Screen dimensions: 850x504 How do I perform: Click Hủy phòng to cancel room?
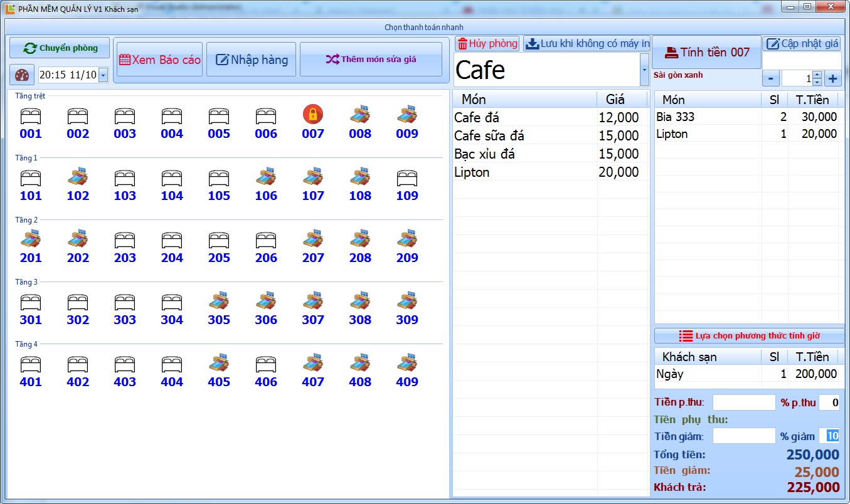(487, 43)
